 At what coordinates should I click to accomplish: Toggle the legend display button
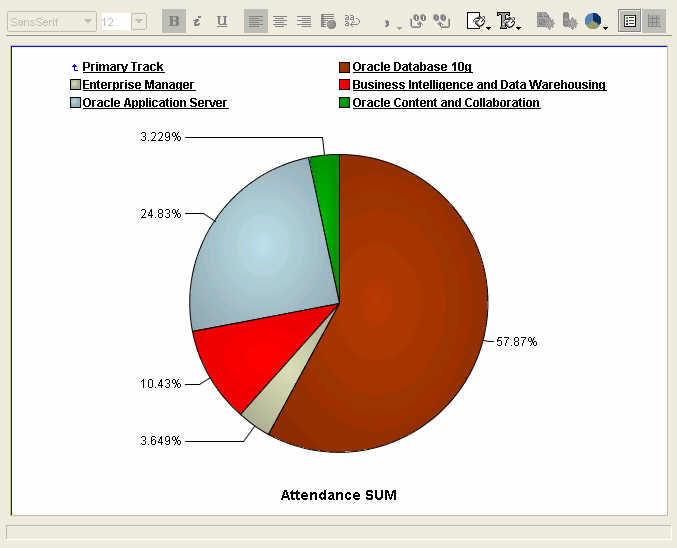630,21
